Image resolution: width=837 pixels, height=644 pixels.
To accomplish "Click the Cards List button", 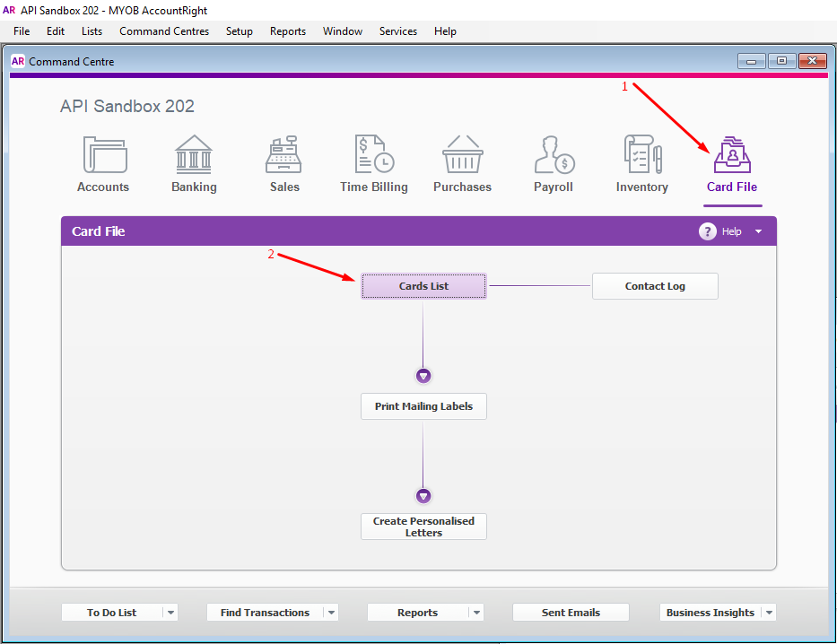I will coord(423,286).
